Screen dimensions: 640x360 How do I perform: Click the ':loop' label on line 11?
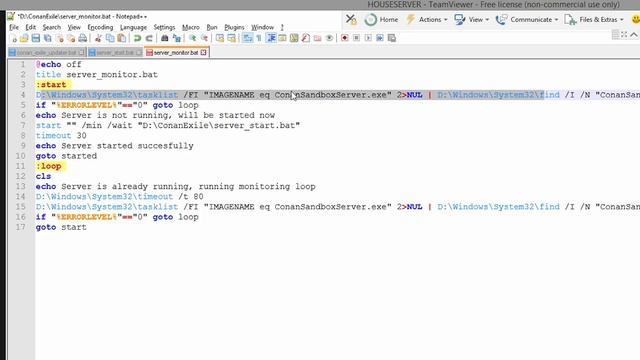pyautogui.click(x=49, y=166)
